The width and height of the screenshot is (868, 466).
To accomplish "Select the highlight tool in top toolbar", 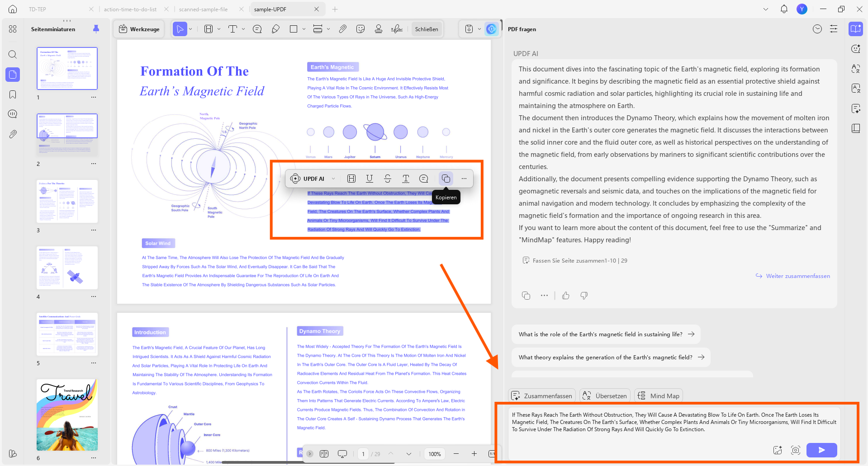I will pos(209,29).
